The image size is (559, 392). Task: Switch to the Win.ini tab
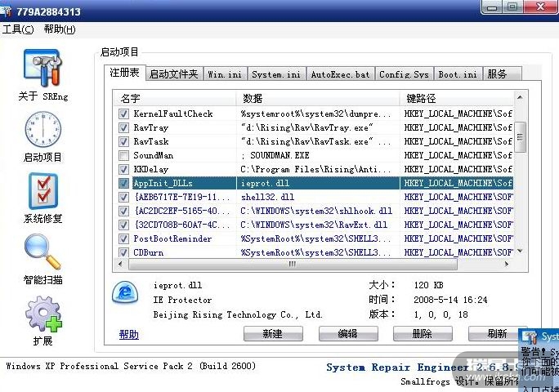pos(225,74)
